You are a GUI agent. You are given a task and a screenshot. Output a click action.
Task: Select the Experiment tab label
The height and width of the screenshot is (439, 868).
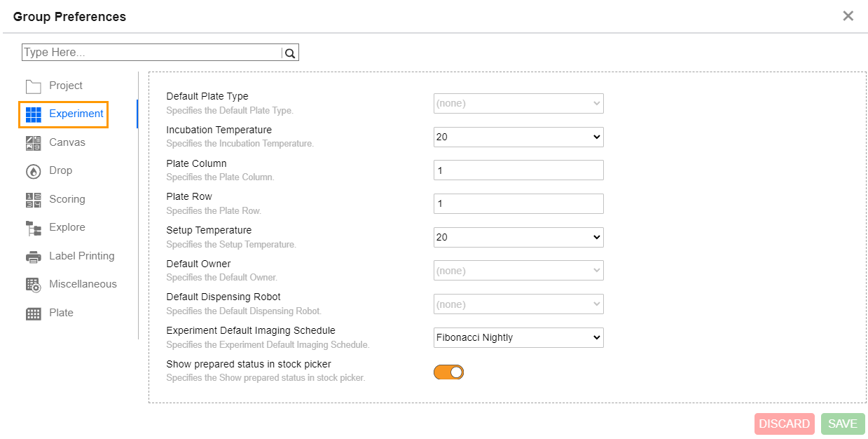[x=76, y=114]
